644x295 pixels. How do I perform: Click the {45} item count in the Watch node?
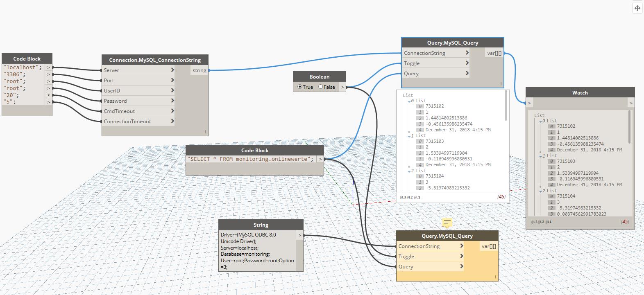(x=625, y=222)
